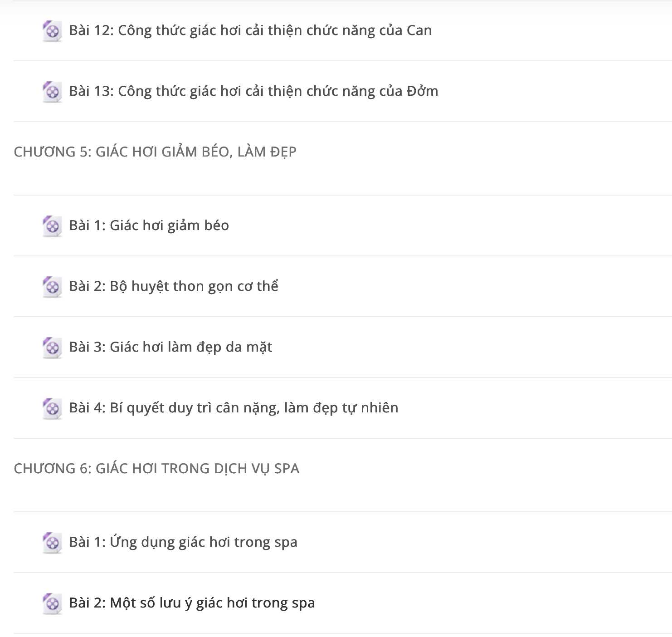
Task: Collapse the CHƯƠNG 6 section header
Action: click(x=343, y=475)
